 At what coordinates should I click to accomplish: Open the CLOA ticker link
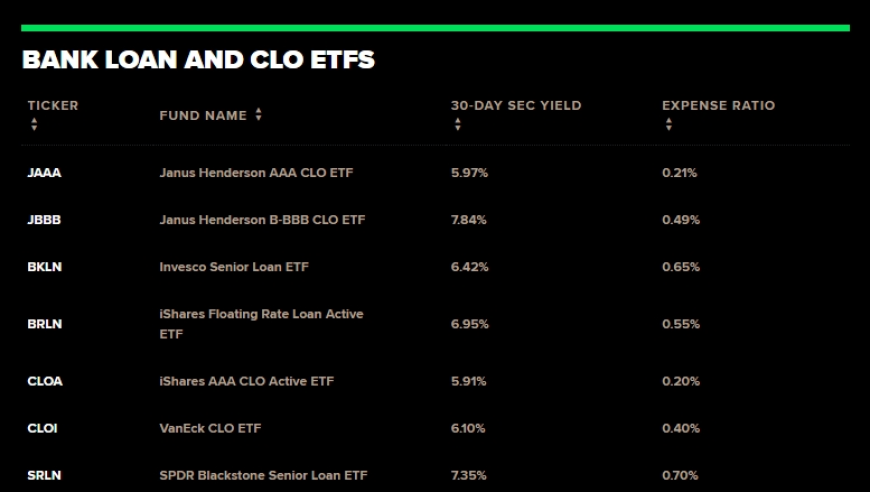tap(45, 381)
